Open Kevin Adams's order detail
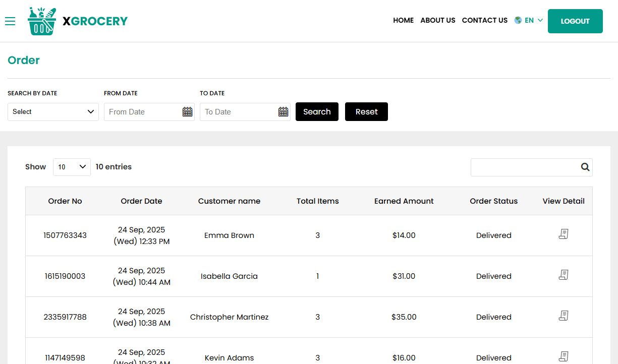Image resolution: width=618 pixels, height=364 pixels. 563,356
